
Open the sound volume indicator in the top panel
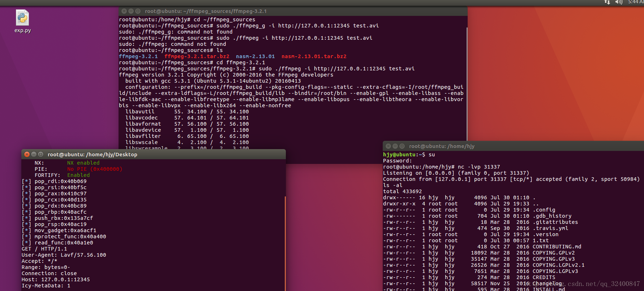(619, 2)
